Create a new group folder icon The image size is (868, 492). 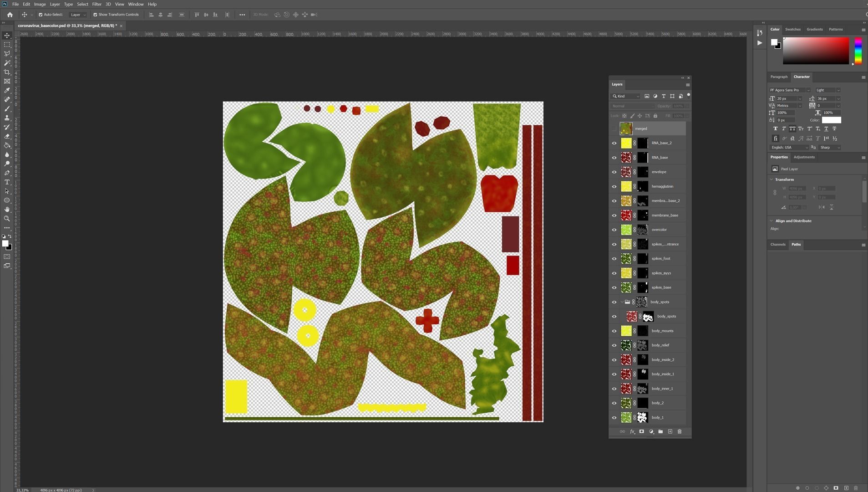pyautogui.click(x=660, y=431)
